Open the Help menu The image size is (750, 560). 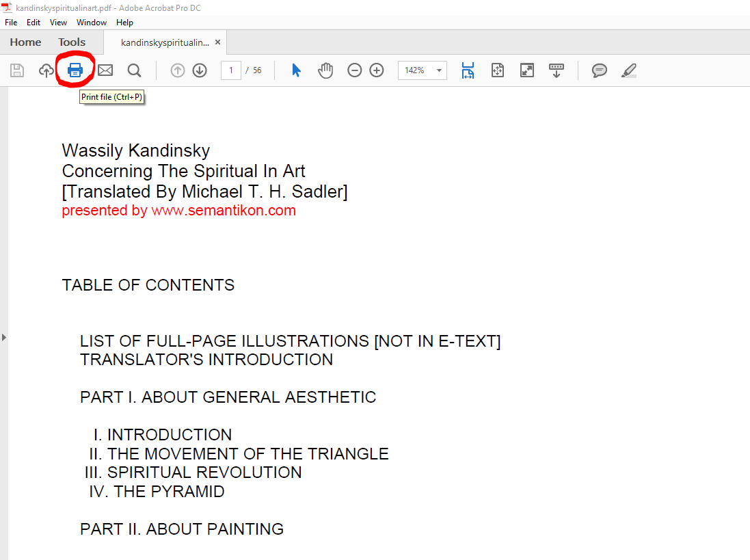[124, 23]
